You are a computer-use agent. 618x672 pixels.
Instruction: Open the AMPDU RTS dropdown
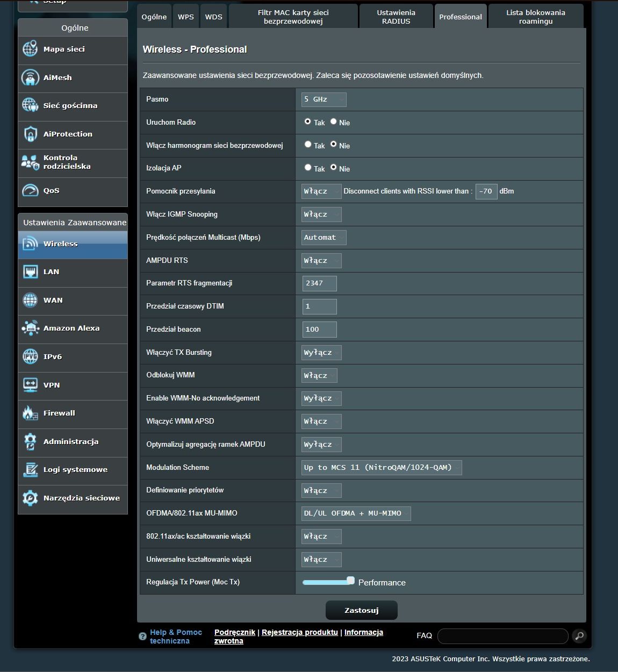tap(321, 261)
